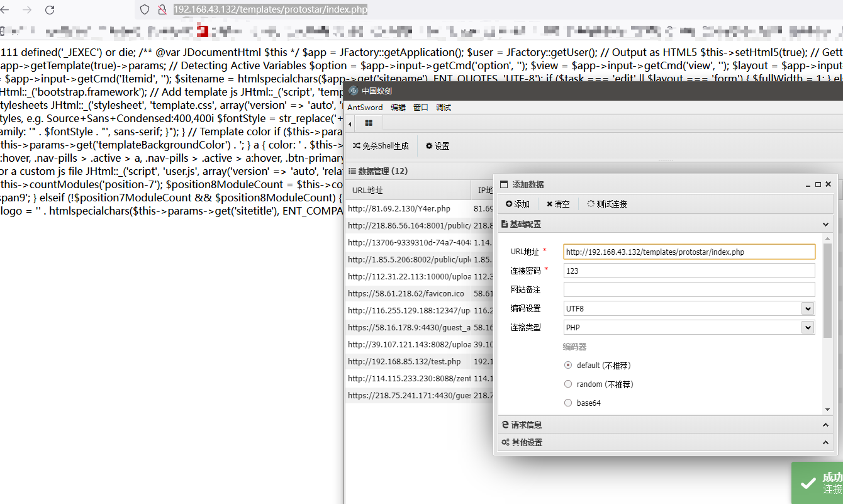The image size is (843, 504).
Task: Select row http://112.31.22.113:10000/uploa
Action: (408, 276)
